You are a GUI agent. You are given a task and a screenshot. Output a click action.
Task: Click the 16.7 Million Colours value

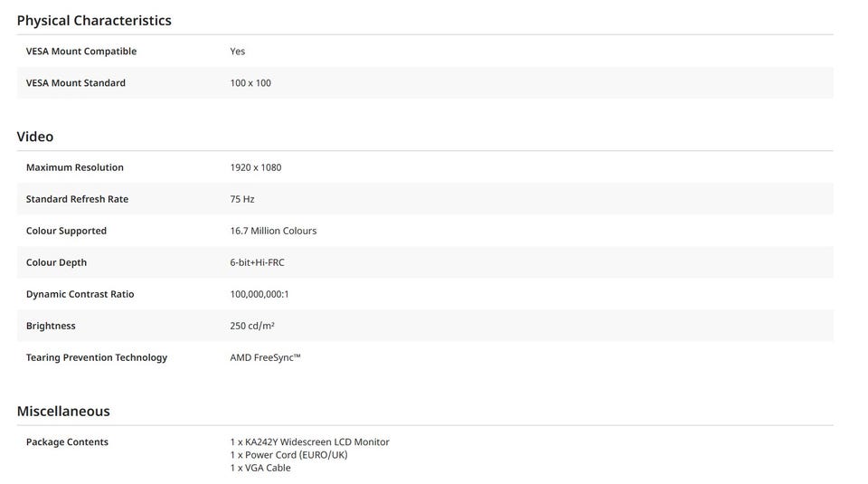tap(273, 231)
